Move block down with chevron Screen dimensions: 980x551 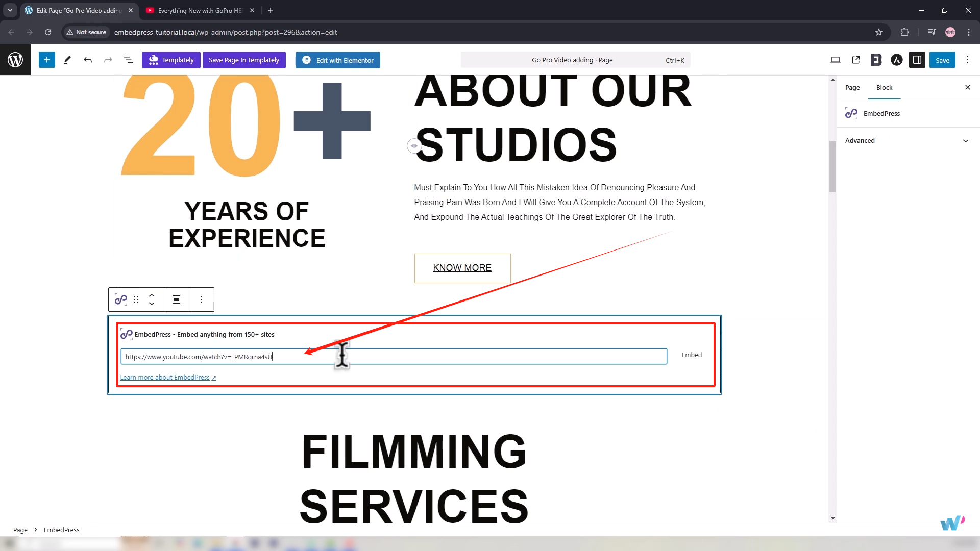click(152, 304)
